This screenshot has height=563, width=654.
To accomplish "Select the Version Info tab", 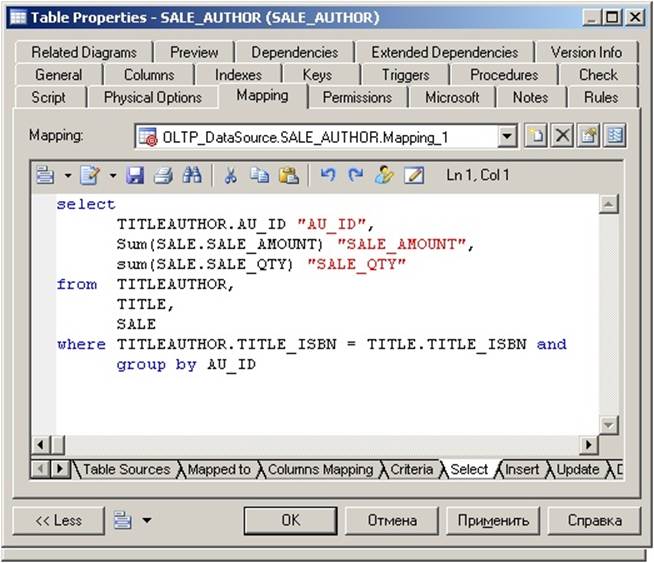I will point(586,53).
